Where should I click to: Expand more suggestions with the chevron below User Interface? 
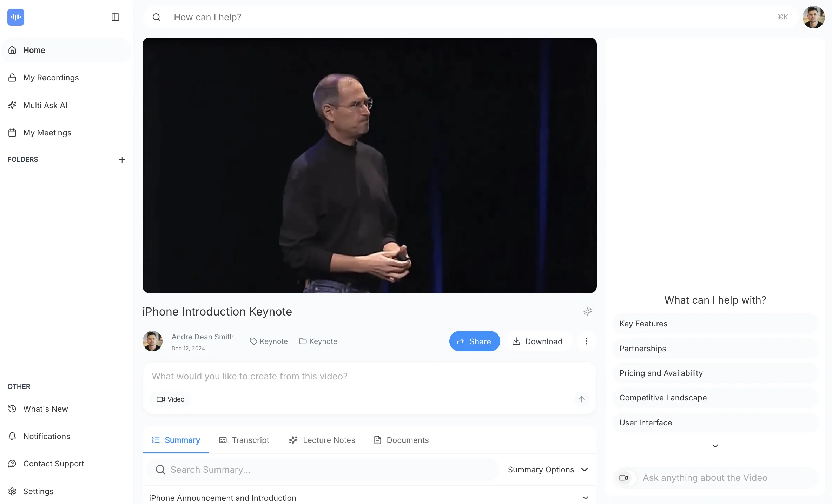pyautogui.click(x=715, y=446)
